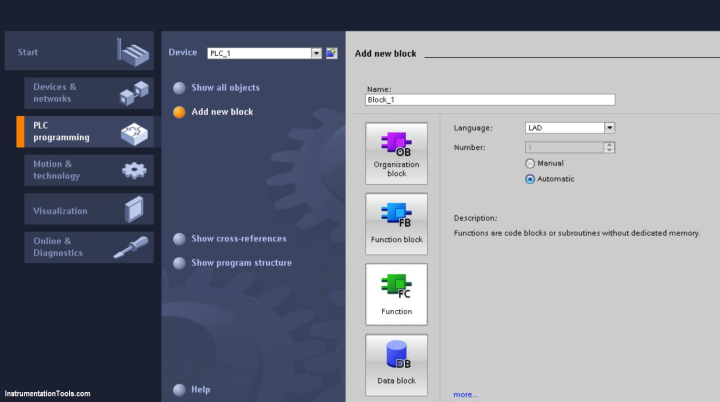Click the Name field containing Block_1
This screenshot has height=402, width=720.
[x=490, y=100]
